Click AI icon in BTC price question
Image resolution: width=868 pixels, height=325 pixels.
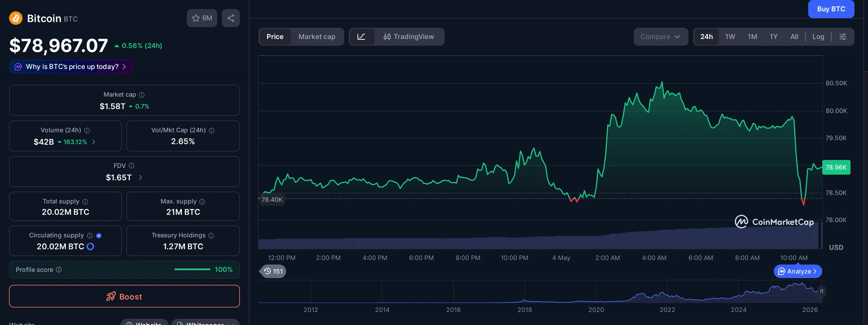18,67
